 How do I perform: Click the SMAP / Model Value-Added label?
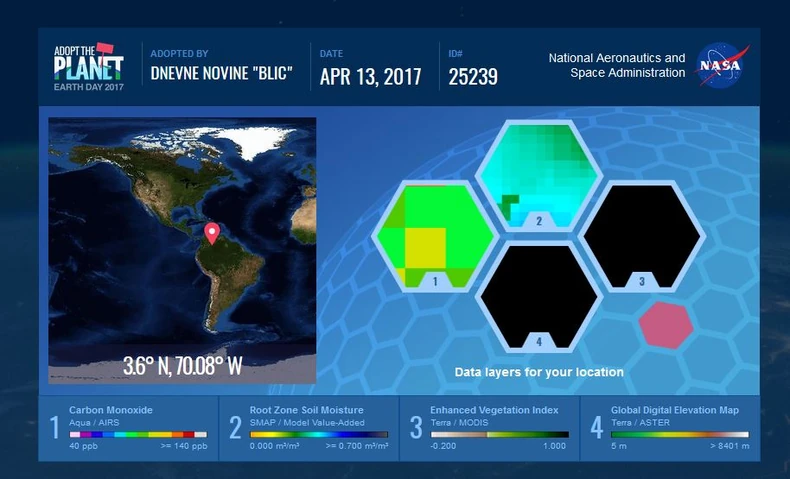point(307,423)
